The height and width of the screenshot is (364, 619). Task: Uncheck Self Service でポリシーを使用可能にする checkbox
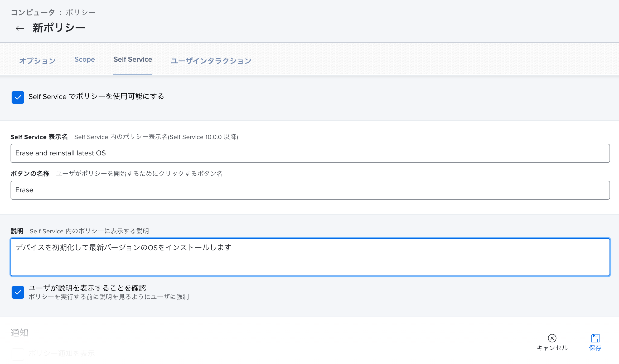tap(18, 97)
